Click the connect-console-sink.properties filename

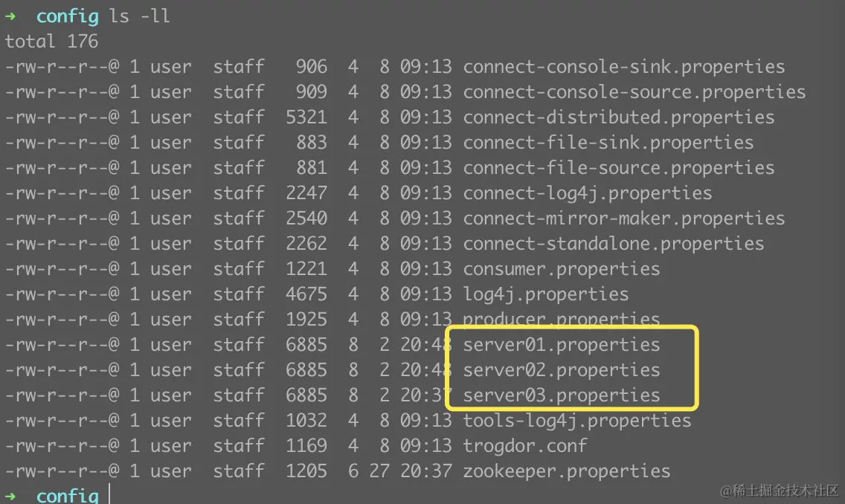(623, 67)
